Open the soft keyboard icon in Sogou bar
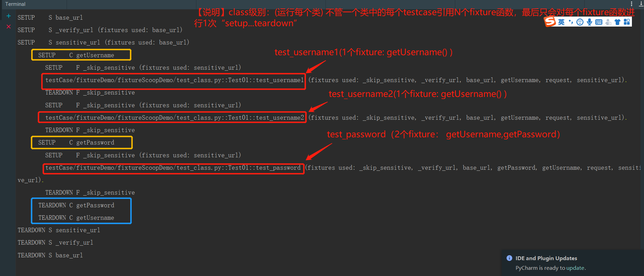Image resolution: width=644 pixels, height=276 pixels. click(x=599, y=22)
